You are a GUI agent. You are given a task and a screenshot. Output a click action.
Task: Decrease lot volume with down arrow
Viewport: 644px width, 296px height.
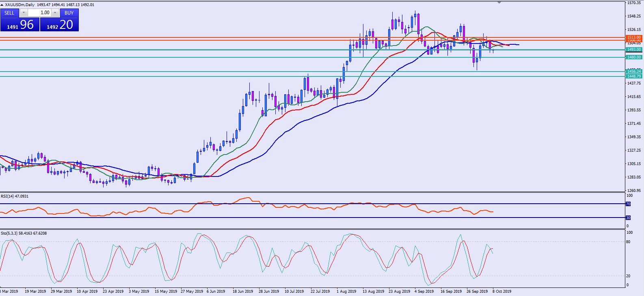tap(23, 13)
